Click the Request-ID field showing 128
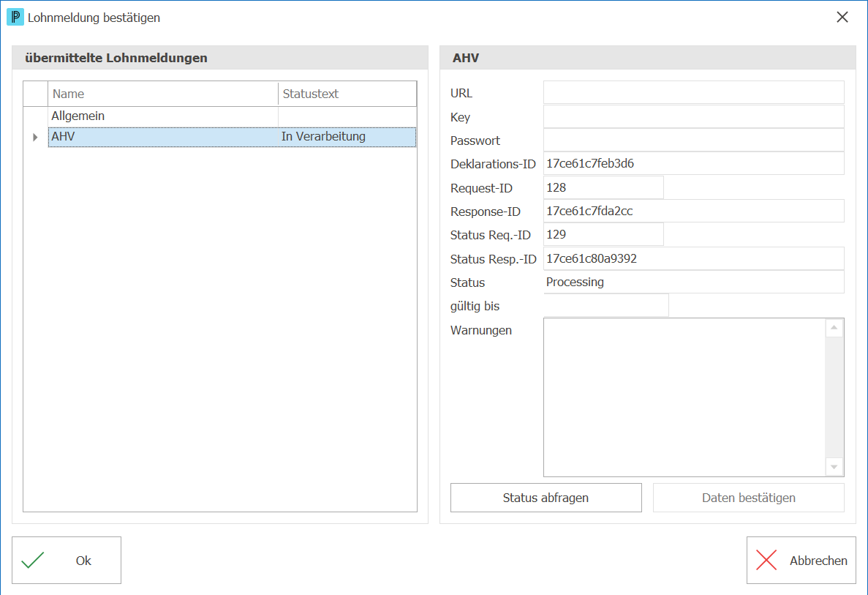The image size is (868, 595). [603, 188]
